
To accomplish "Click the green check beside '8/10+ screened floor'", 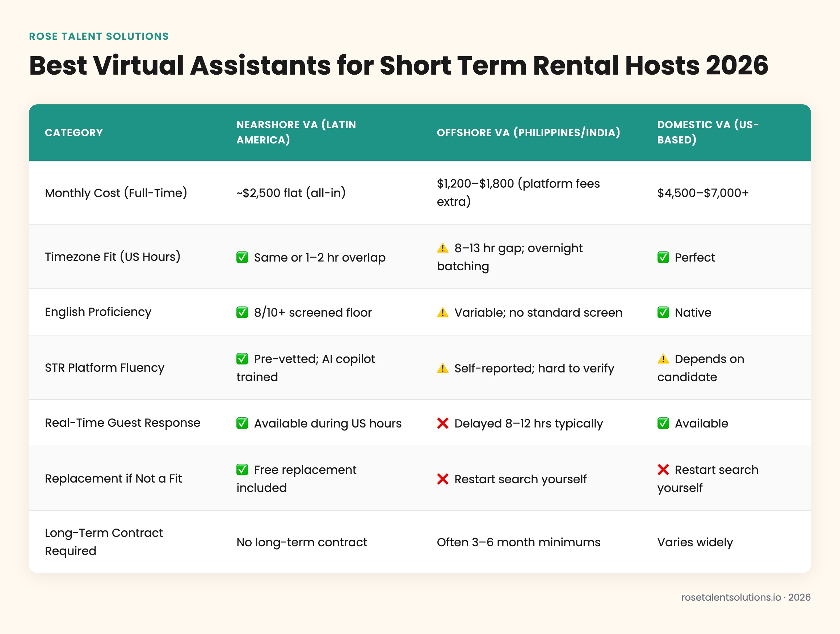I will tap(242, 312).
